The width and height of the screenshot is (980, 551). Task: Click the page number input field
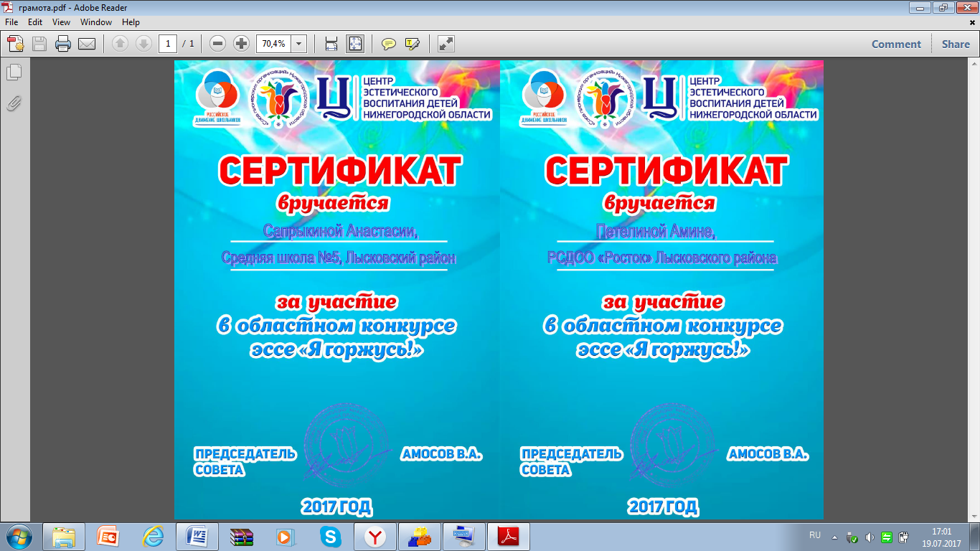pos(168,44)
